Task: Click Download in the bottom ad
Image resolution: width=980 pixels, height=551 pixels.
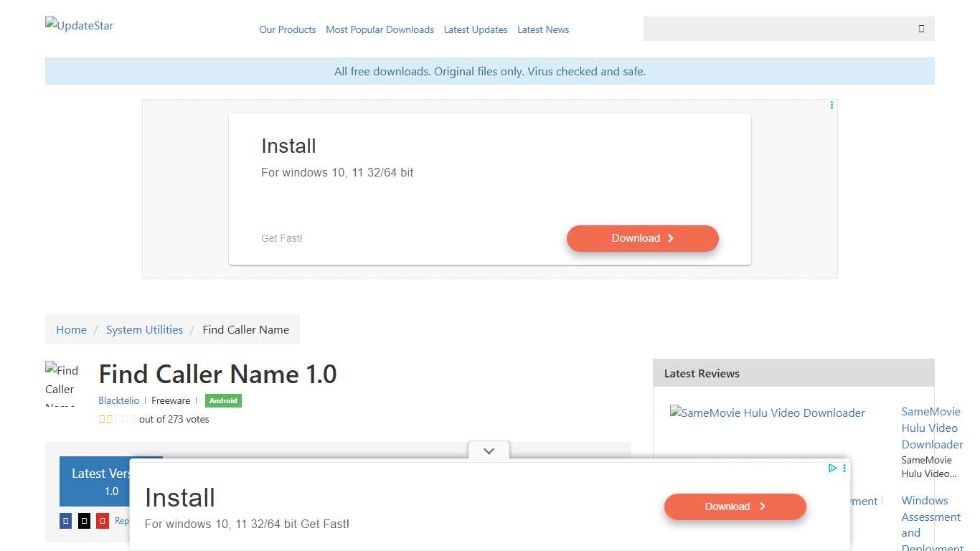Action: click(x=735, y=507)
